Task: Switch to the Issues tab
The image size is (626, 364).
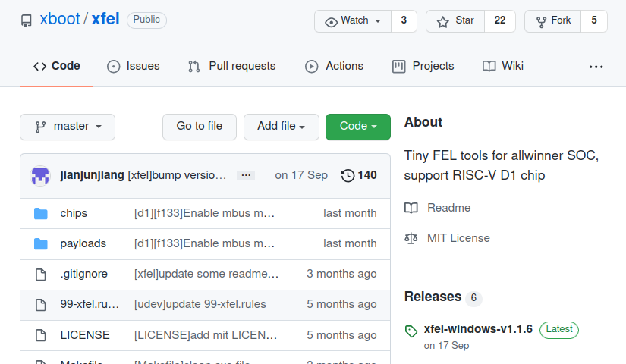Action: pyautogui.click(x=134, y=66)
